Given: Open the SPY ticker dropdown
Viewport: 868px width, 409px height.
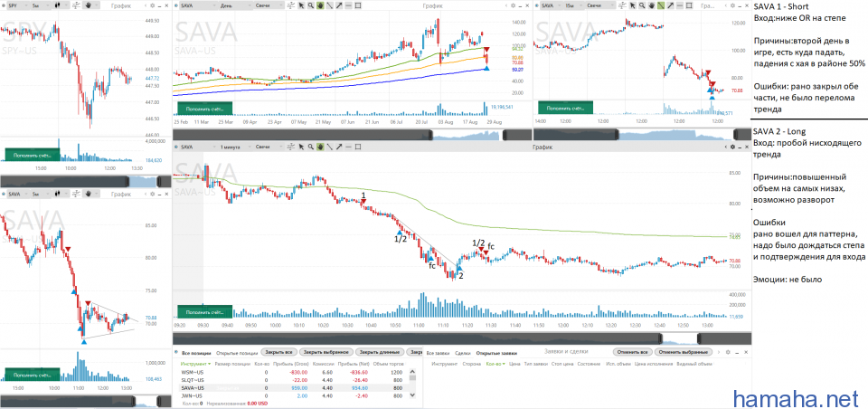Looking at the screenshot, I should click(19, 5).
